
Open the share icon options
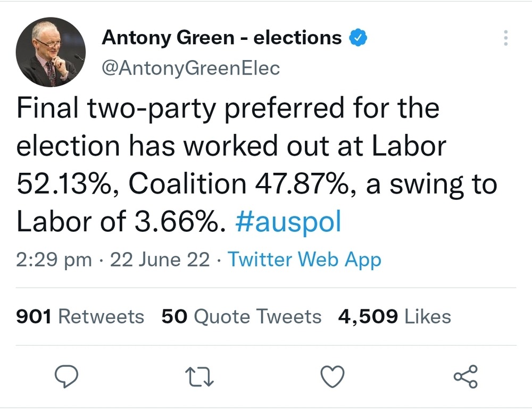click(x=465, y=376)
